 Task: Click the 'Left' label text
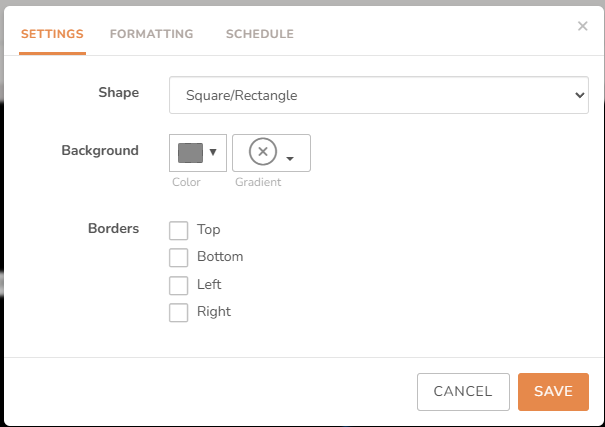click(209, 285)
